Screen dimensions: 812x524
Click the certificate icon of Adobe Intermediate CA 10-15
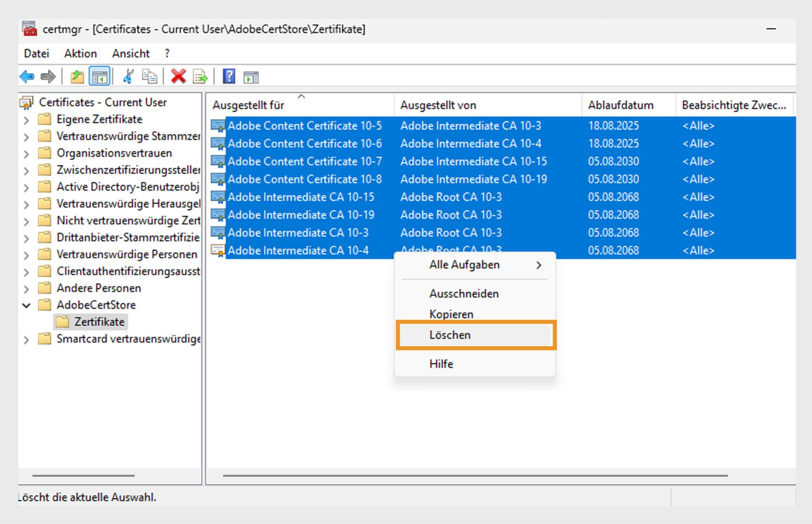point(218,197)
